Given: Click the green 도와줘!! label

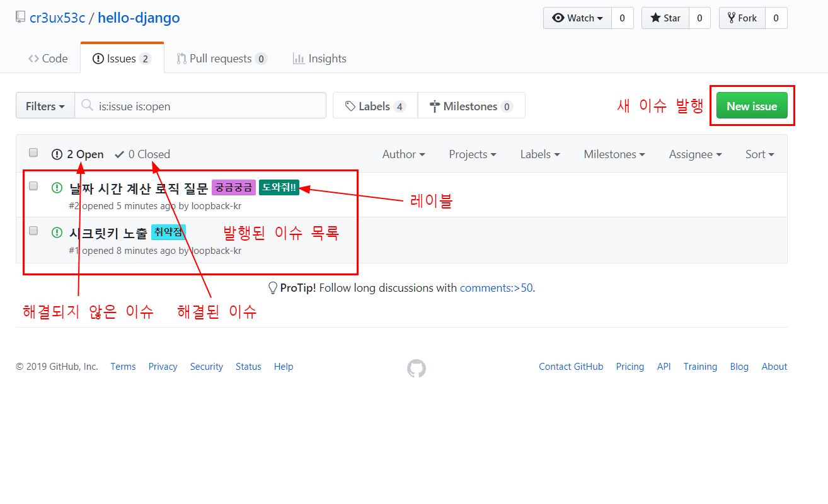Looking at the screenshot, I should (x=279, y=187).
